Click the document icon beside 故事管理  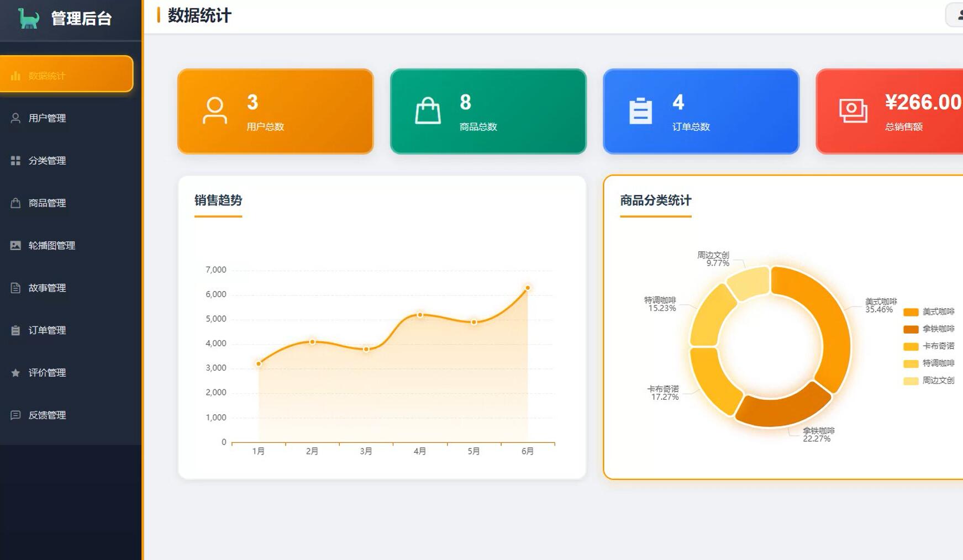click(x=15, y=288)
